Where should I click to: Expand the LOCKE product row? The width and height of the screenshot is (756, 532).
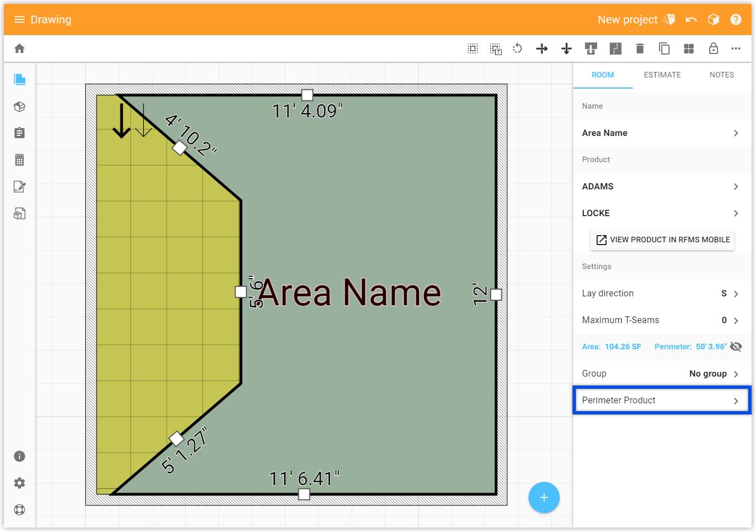662,213
